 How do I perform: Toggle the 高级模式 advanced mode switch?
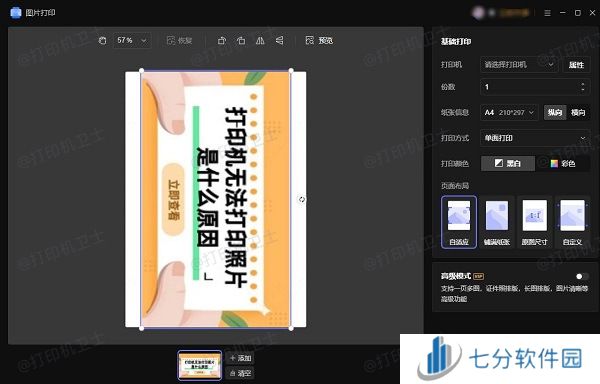582,276
